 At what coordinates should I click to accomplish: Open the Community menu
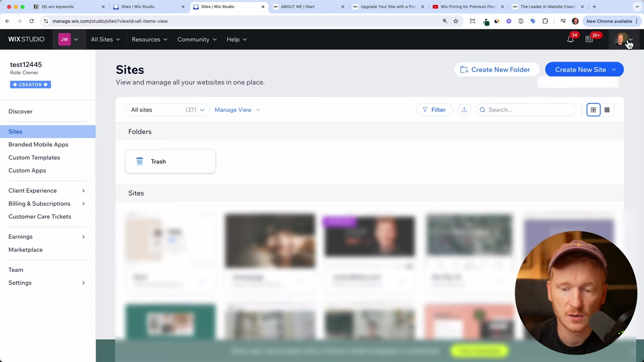(197, 39)
